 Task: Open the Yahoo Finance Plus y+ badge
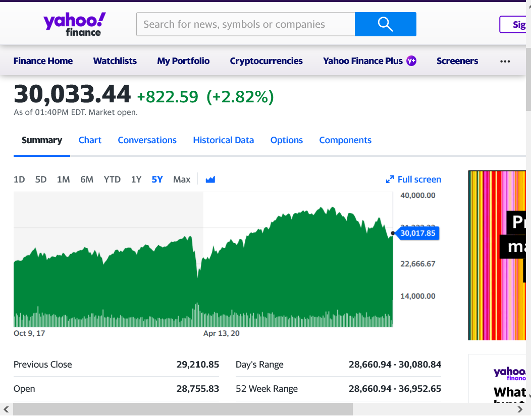click(411, 61)
